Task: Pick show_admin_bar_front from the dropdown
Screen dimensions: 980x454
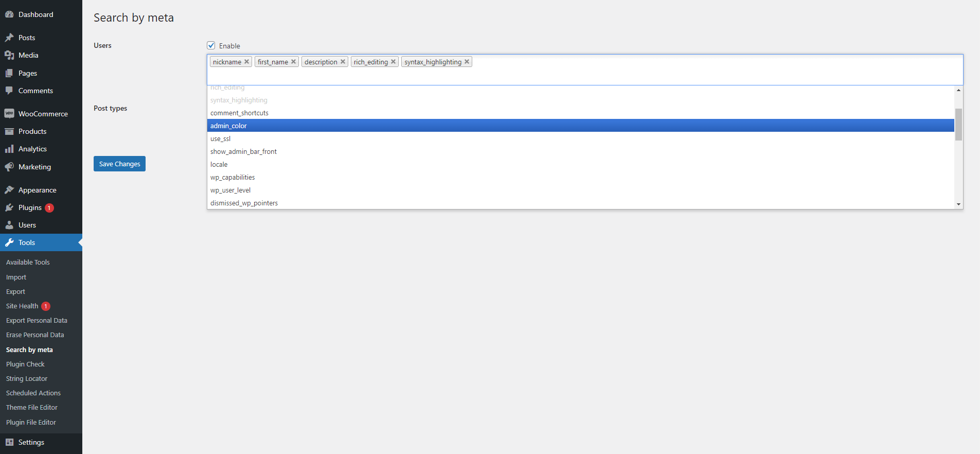Action: tap(243, 151)
